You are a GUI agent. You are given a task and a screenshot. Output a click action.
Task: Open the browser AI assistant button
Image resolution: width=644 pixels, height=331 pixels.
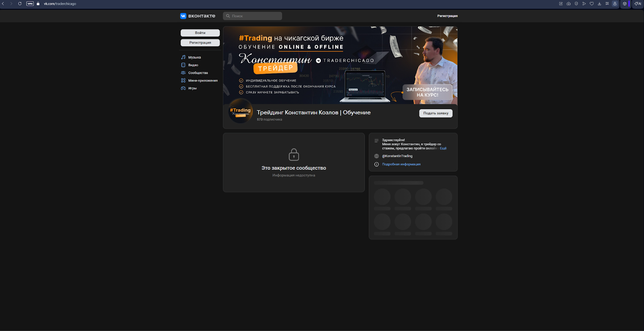pyautogui.click(x=638, y=4)
